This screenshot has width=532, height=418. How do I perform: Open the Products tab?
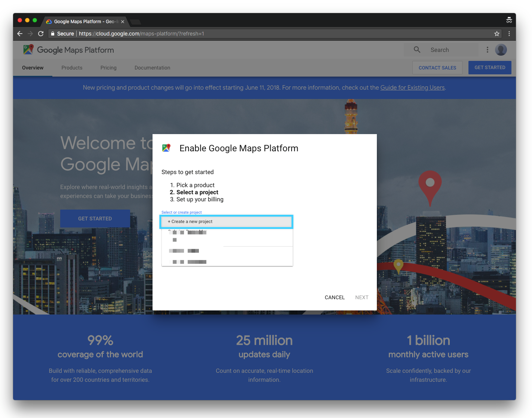point(72,68)
